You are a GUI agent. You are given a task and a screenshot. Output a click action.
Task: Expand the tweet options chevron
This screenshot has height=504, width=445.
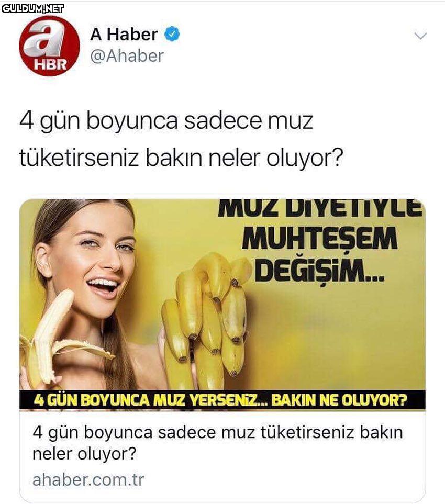click(x=420, y=36)
